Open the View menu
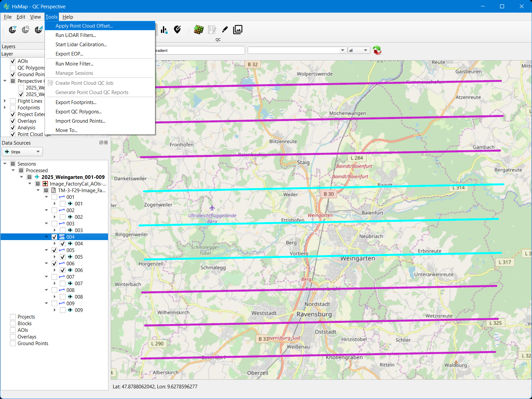532x399 pixels. (x=35, y=17)
